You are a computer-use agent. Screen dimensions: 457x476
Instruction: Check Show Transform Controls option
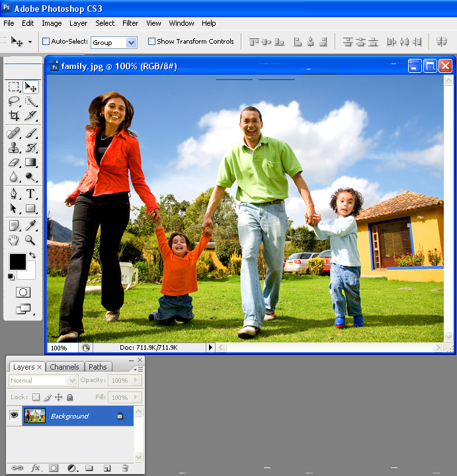tap(151, 42)
